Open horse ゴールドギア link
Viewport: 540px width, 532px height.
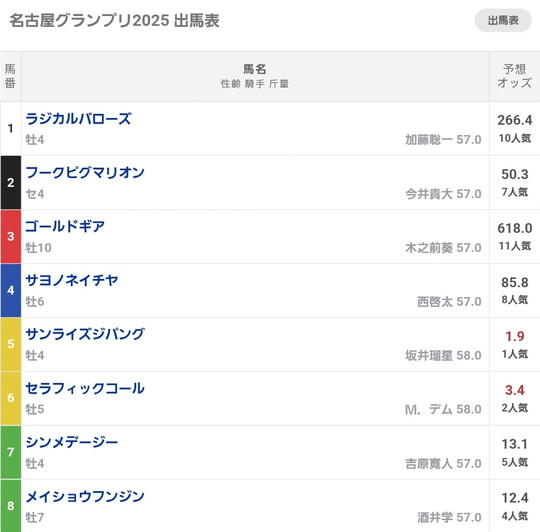click(x=65, y=226)
